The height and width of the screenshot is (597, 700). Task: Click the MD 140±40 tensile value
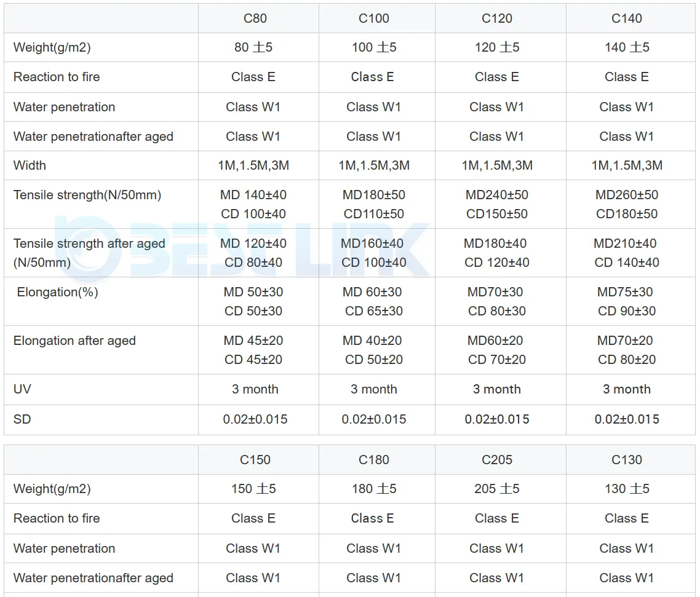pyautogui.click(x=253, y=195)
